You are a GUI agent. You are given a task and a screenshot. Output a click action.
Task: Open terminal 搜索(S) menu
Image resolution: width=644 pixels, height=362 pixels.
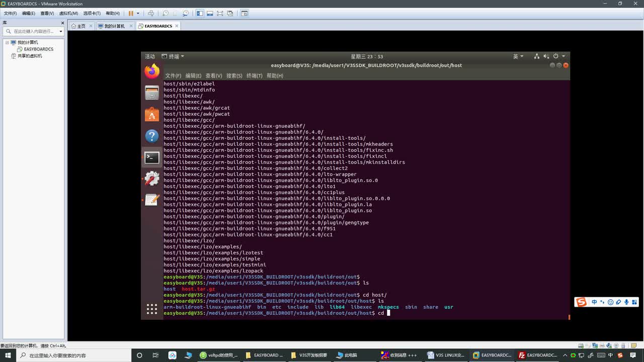click(234, 75)
